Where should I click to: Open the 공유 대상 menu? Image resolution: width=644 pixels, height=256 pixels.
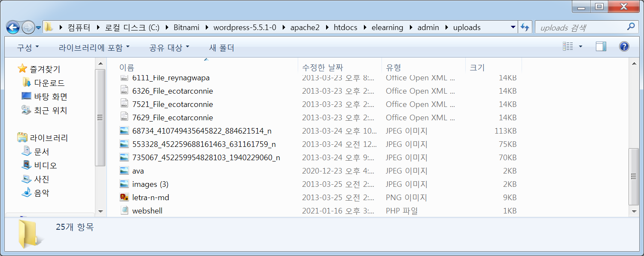pyautogui.click(x=169, y=47)
